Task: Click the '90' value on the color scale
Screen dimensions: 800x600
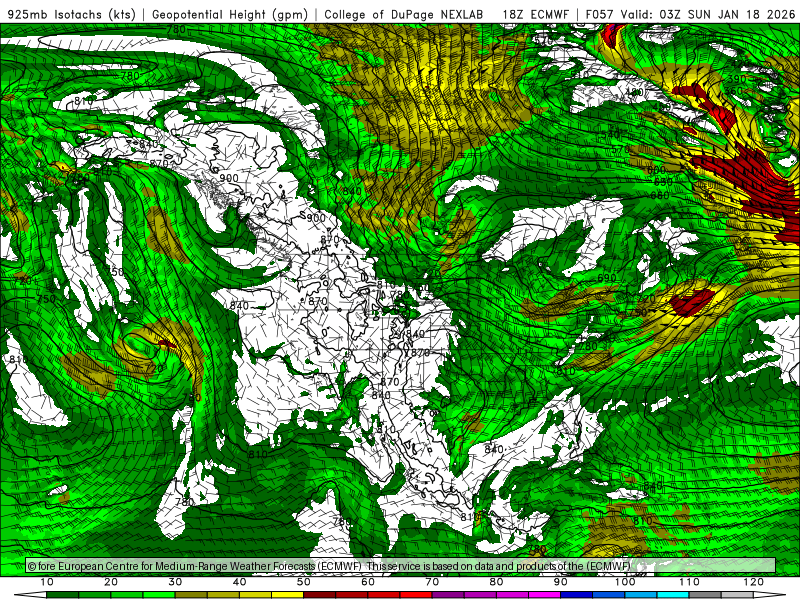Action: [x=561, y=582]
